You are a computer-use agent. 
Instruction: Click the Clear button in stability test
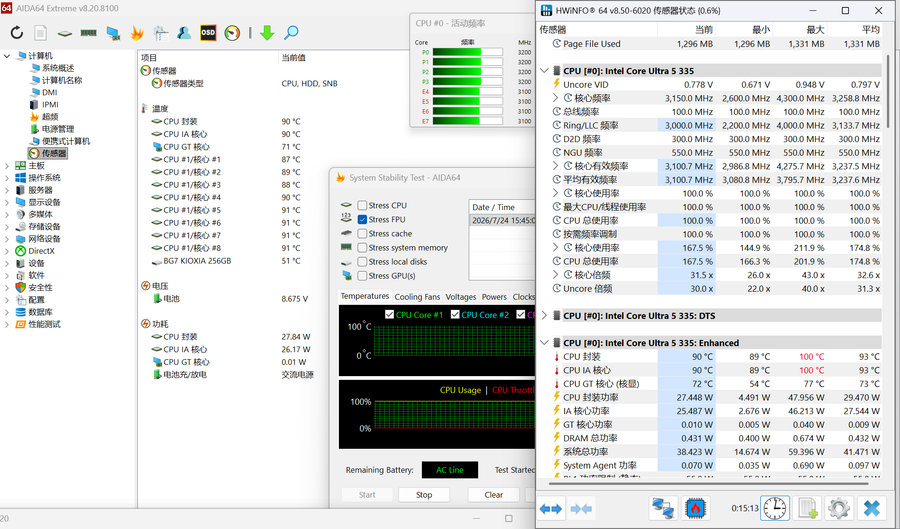click(494, 495)
